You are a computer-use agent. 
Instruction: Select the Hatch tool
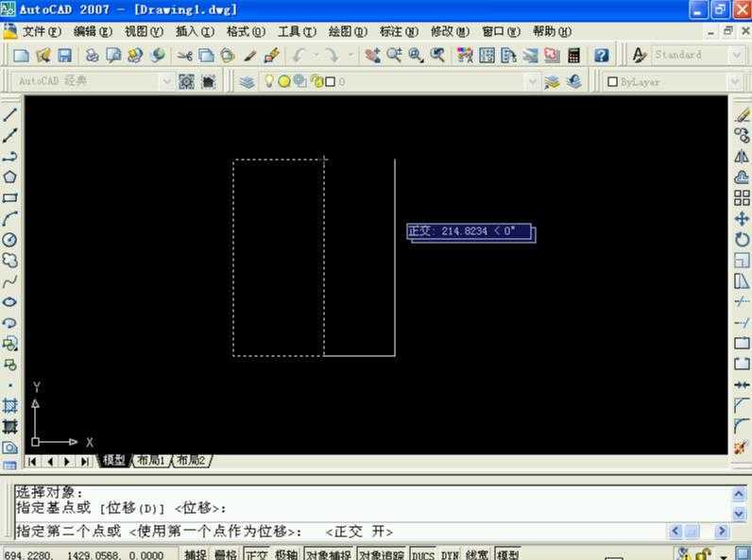pos(10,406)
